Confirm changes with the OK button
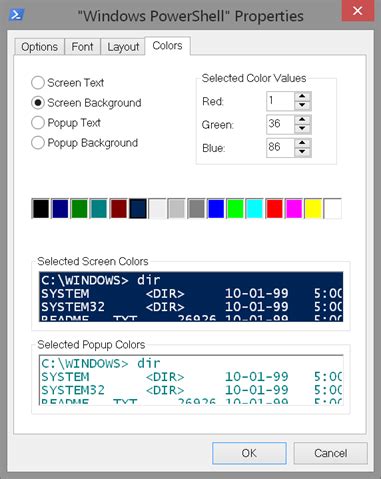381x479 pixels. click(249, 453)
